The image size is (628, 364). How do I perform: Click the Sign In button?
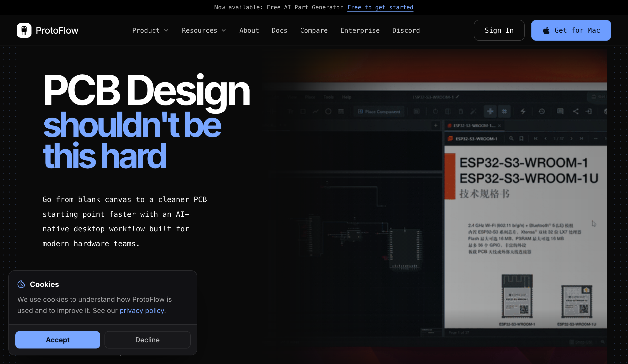[499, 30]
